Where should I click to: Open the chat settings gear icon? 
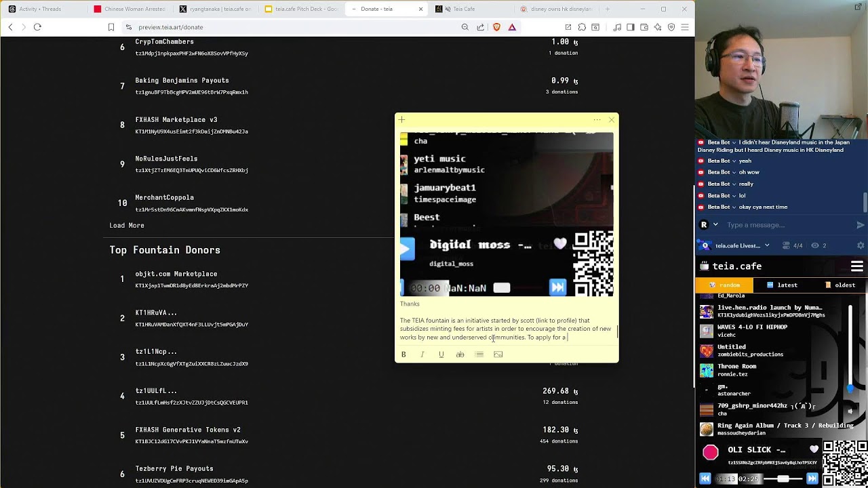coord(861,245)
